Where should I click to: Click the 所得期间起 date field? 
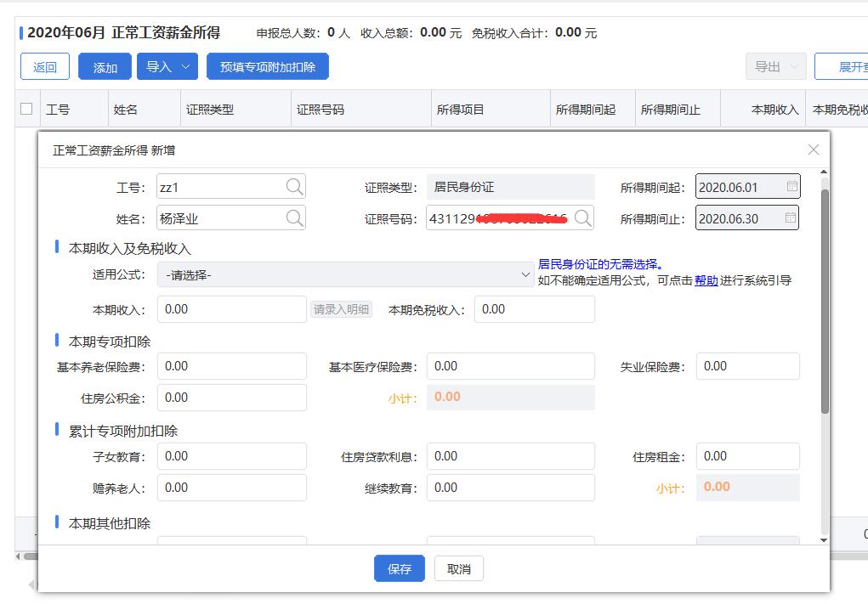coord(747,187)
